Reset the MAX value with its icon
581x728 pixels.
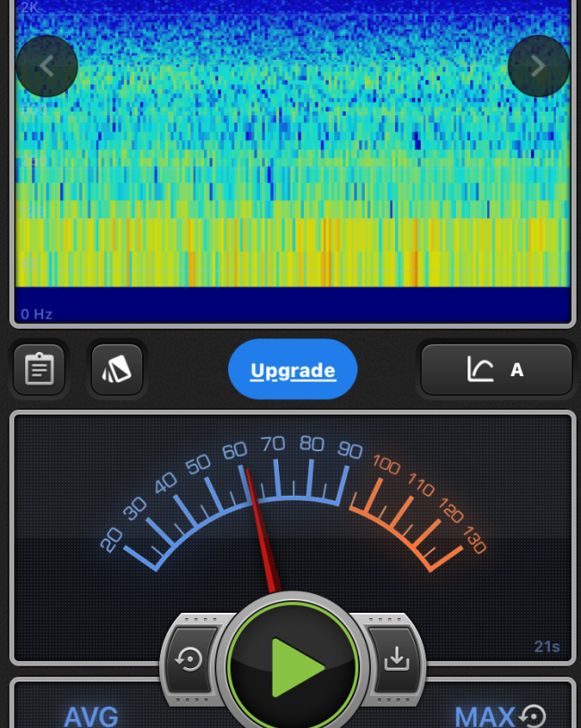(x=534, y=715)
